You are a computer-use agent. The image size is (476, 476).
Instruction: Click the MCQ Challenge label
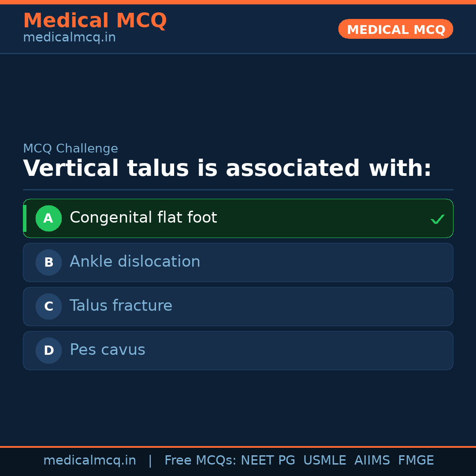pos(71,149)
